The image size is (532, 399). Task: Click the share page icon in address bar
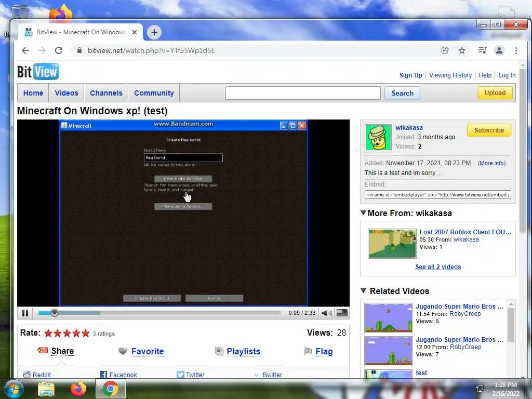(x=445, y=50)
